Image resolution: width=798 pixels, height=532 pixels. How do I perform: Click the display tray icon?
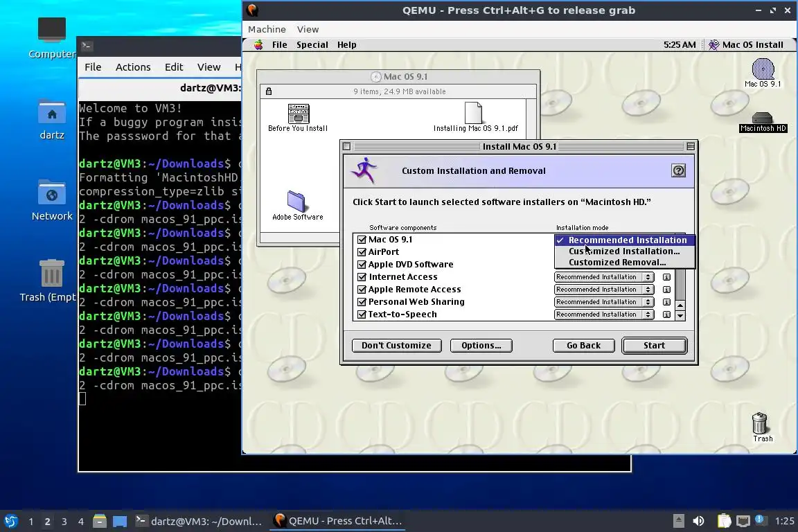[743, 521]
